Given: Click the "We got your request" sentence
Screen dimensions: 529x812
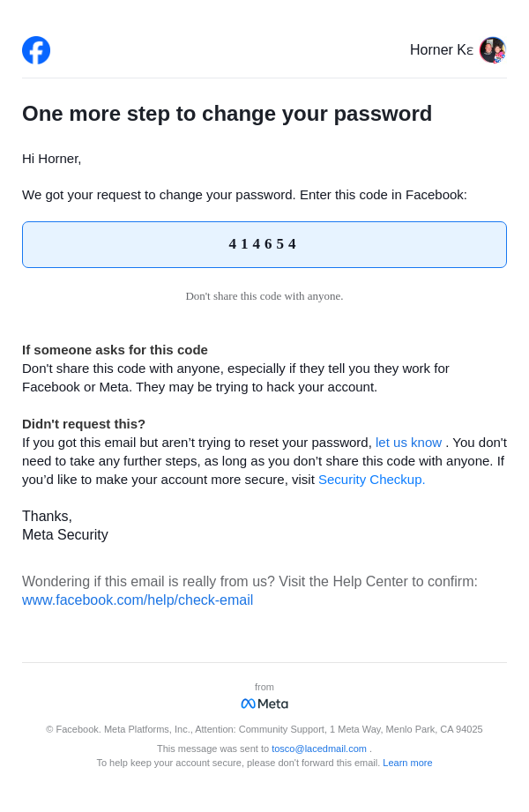Looking at the screenshot, I should tap(244, 195).
